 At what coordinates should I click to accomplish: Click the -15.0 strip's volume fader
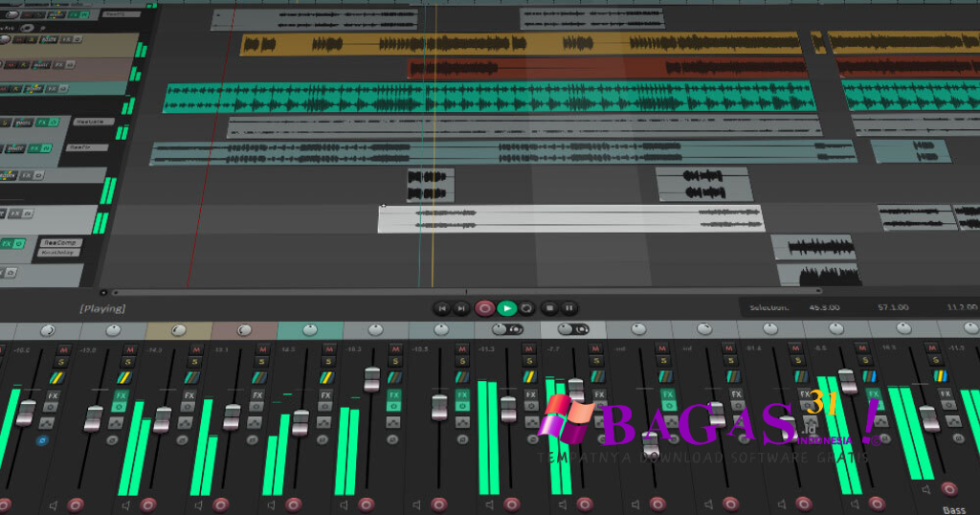point(93,418)
